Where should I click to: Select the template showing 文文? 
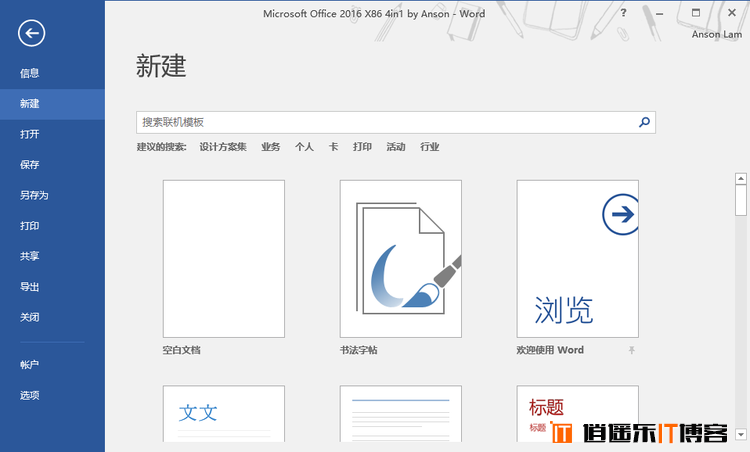[x=224, y=413]
